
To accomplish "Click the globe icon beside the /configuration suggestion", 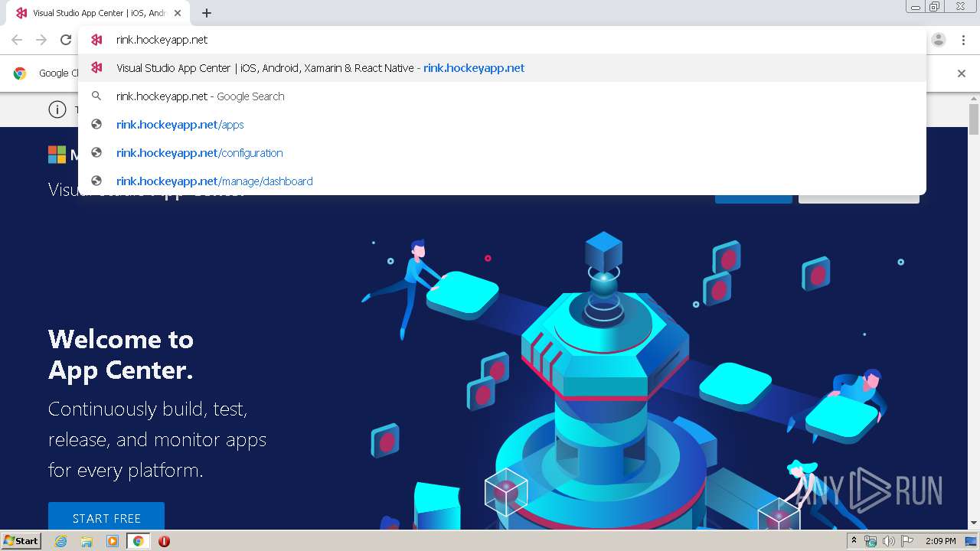I will click(x=96, y=153).
